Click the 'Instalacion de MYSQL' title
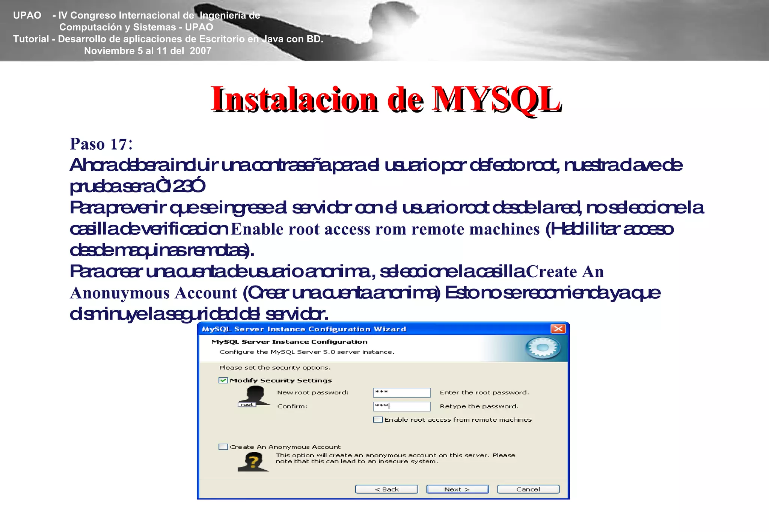The width and height of the screenshot is (769, 532). (x=386, y=99)
